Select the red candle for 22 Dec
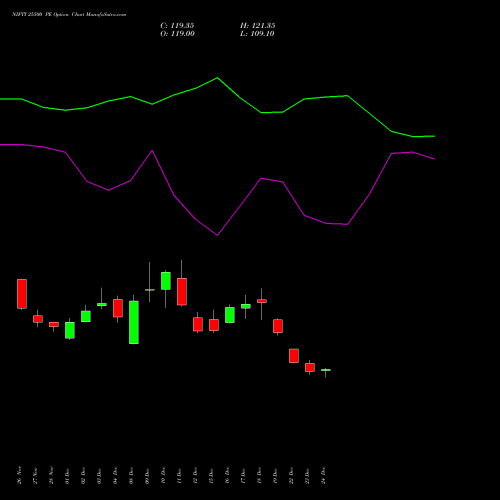Image resolution: width=500 pixels, height=500 pixels. pyautogui.click(x=294, y=356)
